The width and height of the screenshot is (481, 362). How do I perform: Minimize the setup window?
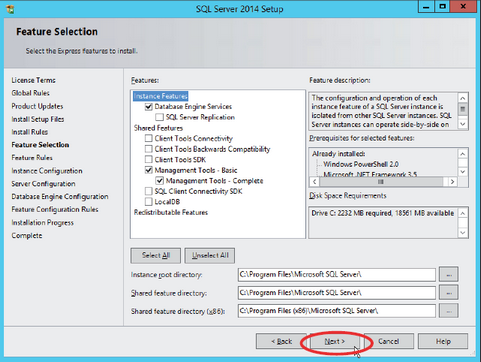427,6
